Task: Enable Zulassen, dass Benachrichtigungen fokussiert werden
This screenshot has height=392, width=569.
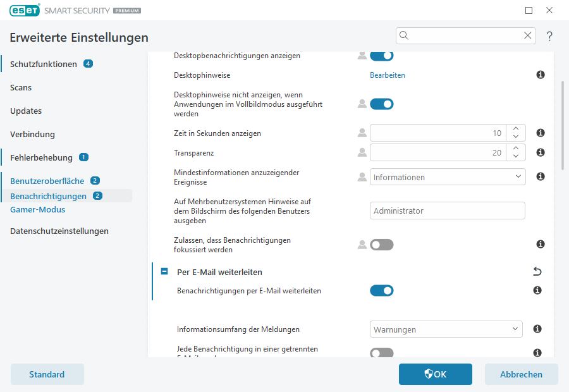Action: point(382,244)
